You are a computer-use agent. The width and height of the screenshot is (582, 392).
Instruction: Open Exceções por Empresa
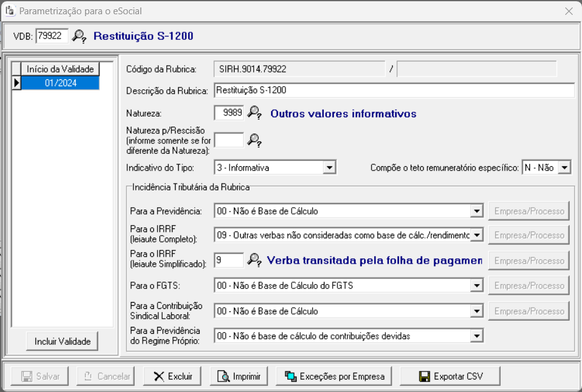(334, 376)
